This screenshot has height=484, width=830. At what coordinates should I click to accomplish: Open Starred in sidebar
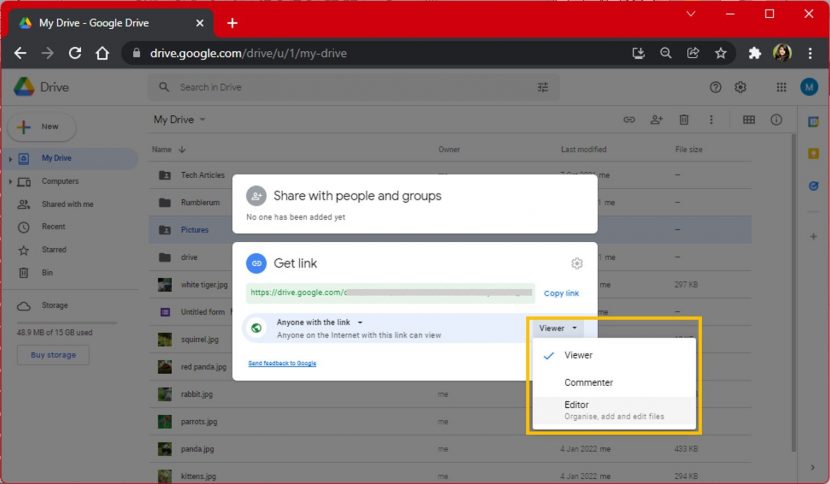pyautogui.click(x=54, y=249)
